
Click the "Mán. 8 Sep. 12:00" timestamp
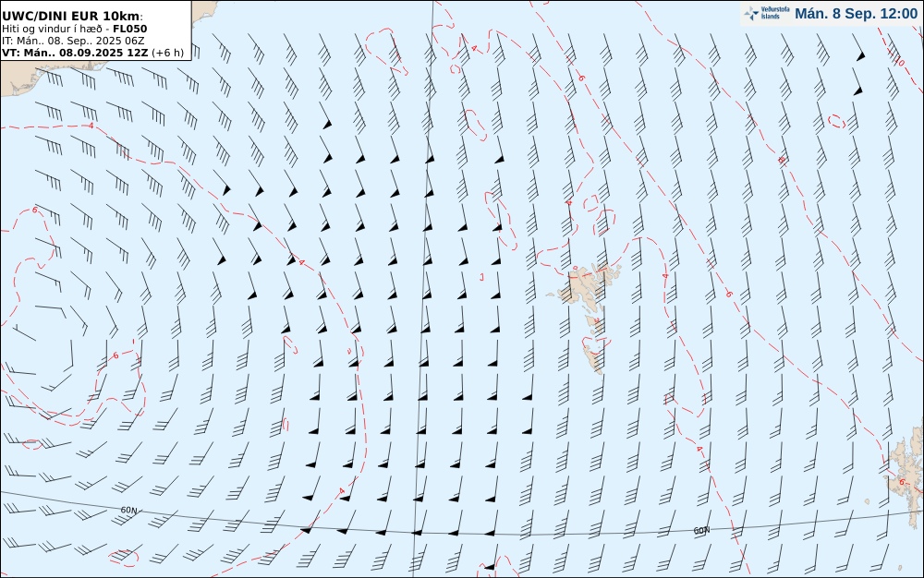(856, 14)
